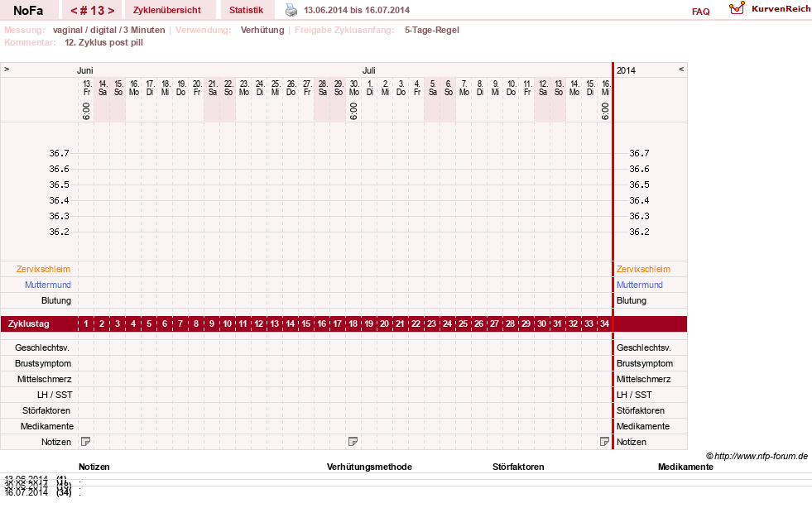Click the left Brustsymptom row label
This screenshot has height=532, width=812.
[43, 363]
